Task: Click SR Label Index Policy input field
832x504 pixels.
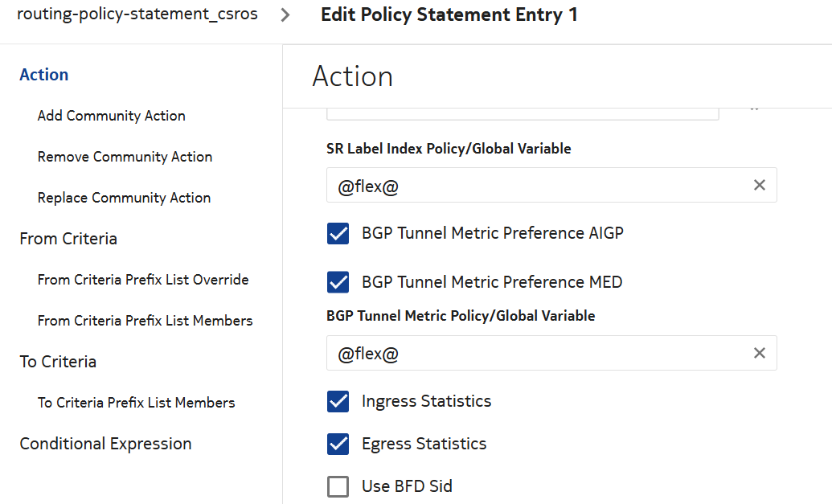Action: click(531, 186)
